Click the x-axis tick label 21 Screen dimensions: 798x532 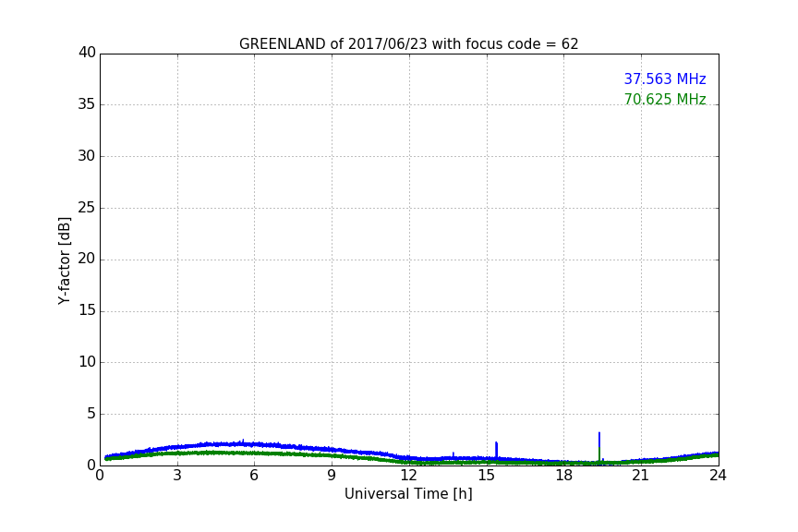click(x=641, y=476)
